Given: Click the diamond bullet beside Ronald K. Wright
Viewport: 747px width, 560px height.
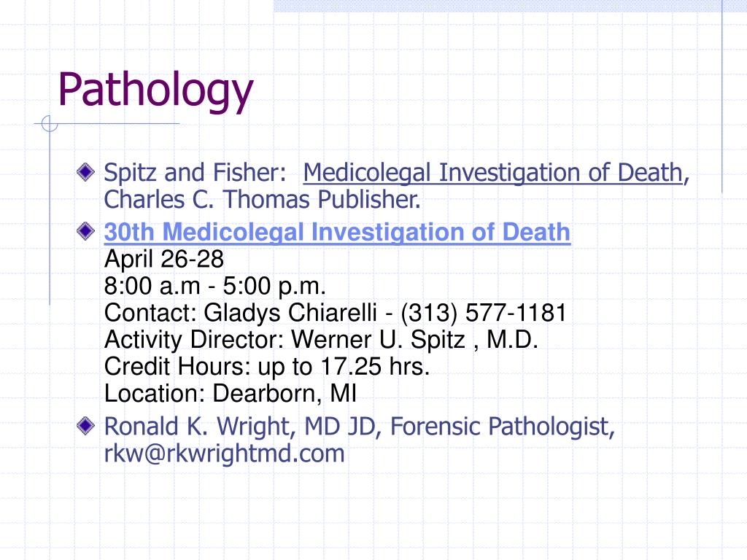Looking at the screenshot, I should click(x=86, y=425).
